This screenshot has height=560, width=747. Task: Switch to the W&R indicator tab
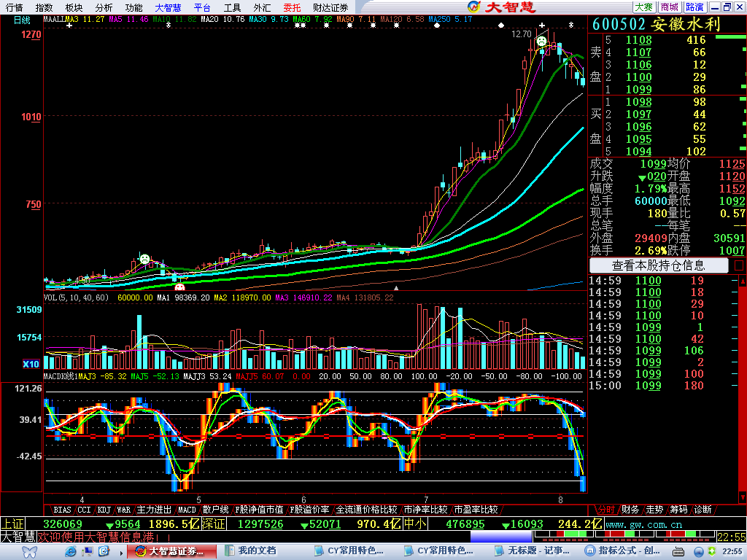coord(123,510)
